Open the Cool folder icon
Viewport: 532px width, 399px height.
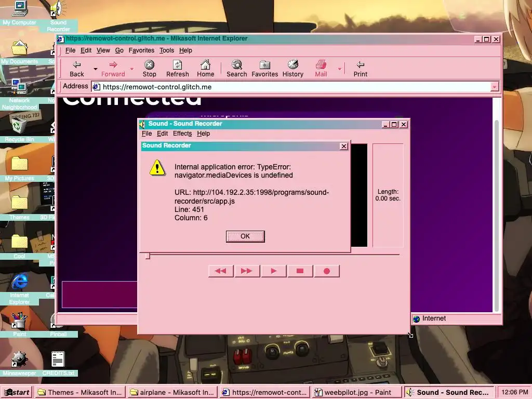[x=19, y=247]
